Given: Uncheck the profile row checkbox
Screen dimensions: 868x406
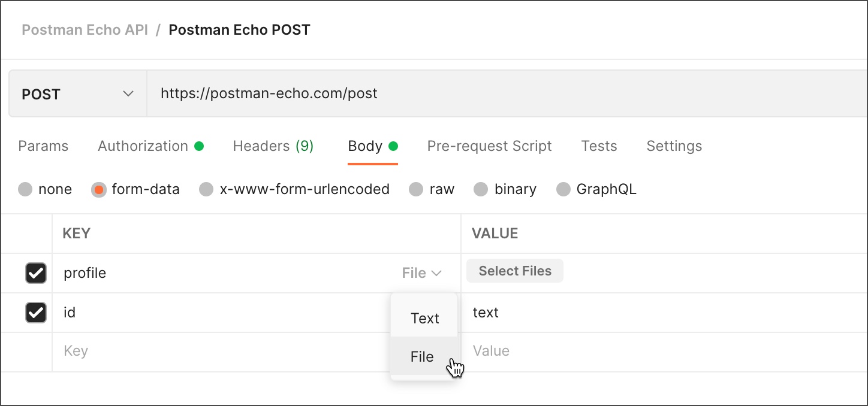Looking at the screenshot, I should point(36,273).
